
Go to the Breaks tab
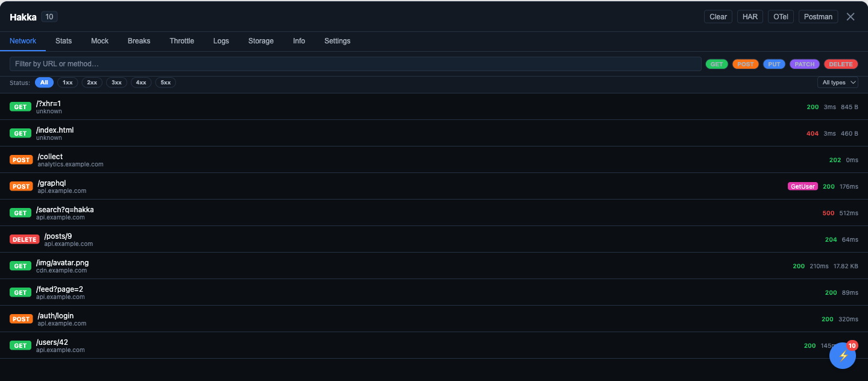pos(139,41)
